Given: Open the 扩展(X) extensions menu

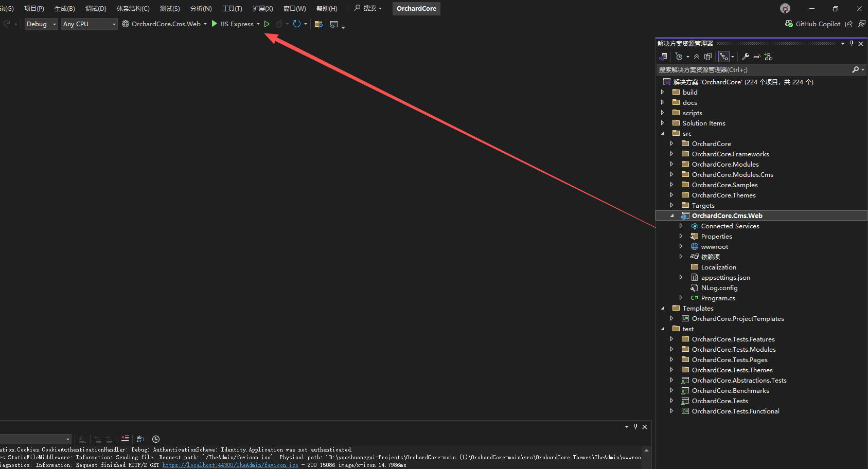Looking at the screenshot, I should 262,8.
